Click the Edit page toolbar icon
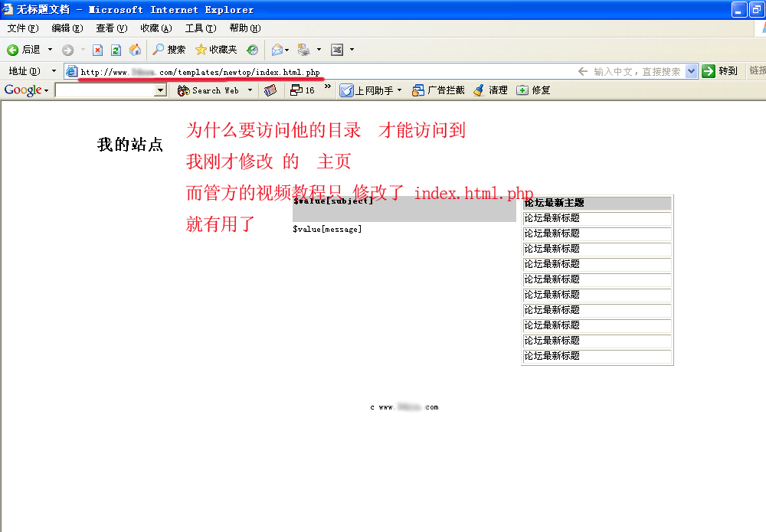Viewport: 766px width, 532px height. coord(337,50)
